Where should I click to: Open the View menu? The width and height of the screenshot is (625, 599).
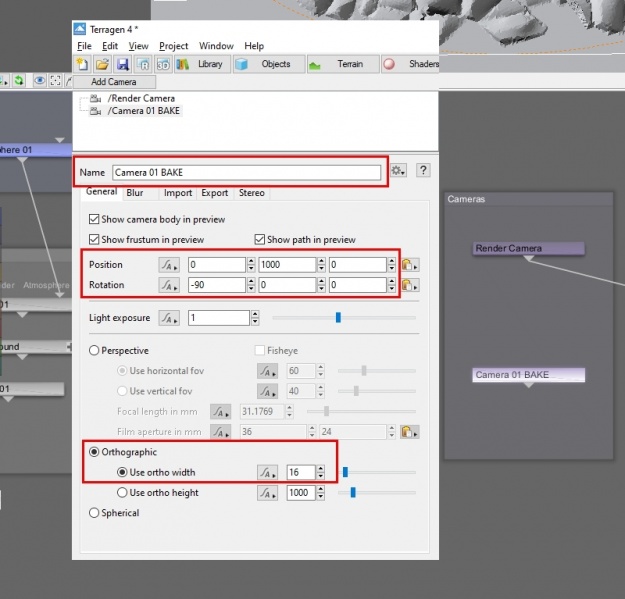click(138, 46)
